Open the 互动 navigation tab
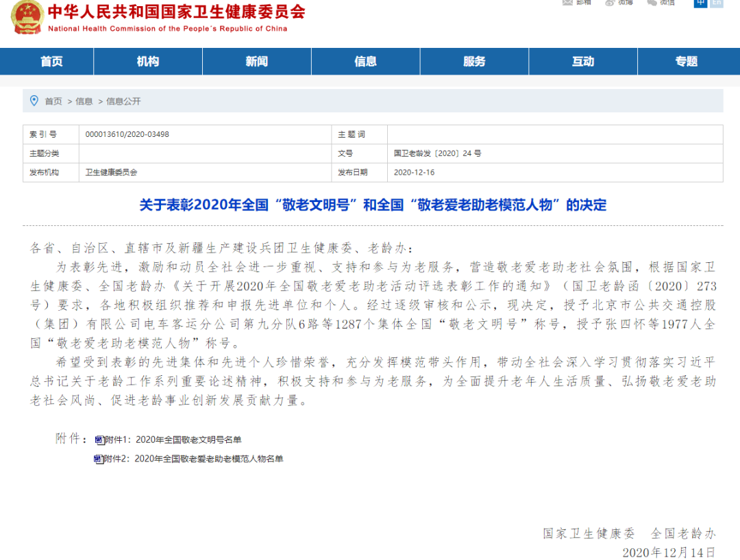Screen dimensions: 740x560 [583, 62]
